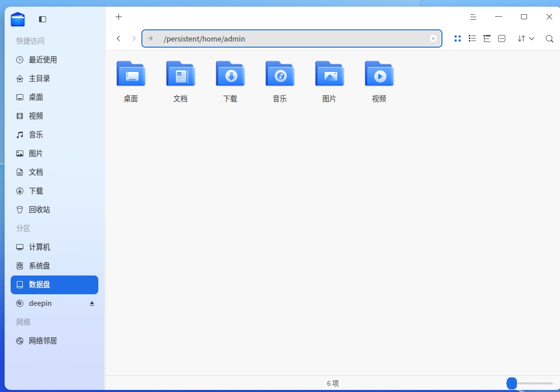
Task: Open the sort order dropdown
Action: (526, 38)
